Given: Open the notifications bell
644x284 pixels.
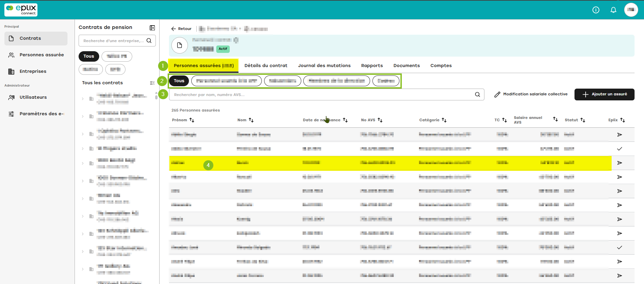Looking at the screenshot, I should [x=613, y=10].
